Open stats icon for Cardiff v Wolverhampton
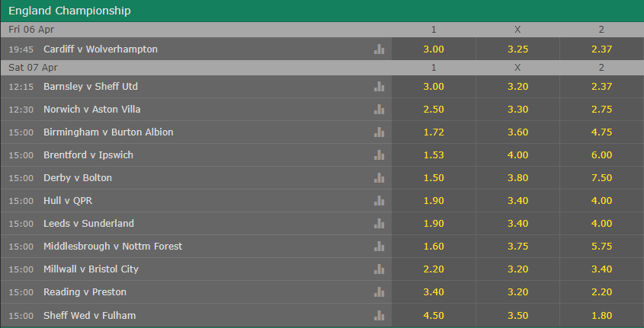 pyautogui.click(x=379, y=49)
